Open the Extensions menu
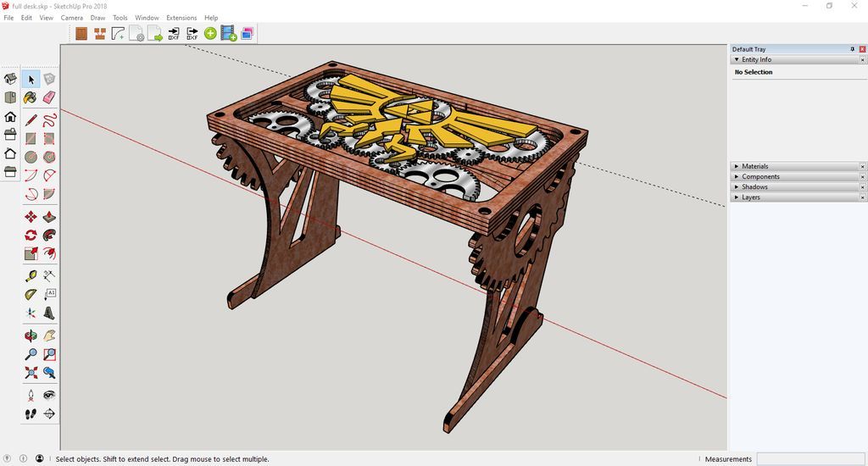Screen dimensions: 868x466 click(x=181, y=18)
